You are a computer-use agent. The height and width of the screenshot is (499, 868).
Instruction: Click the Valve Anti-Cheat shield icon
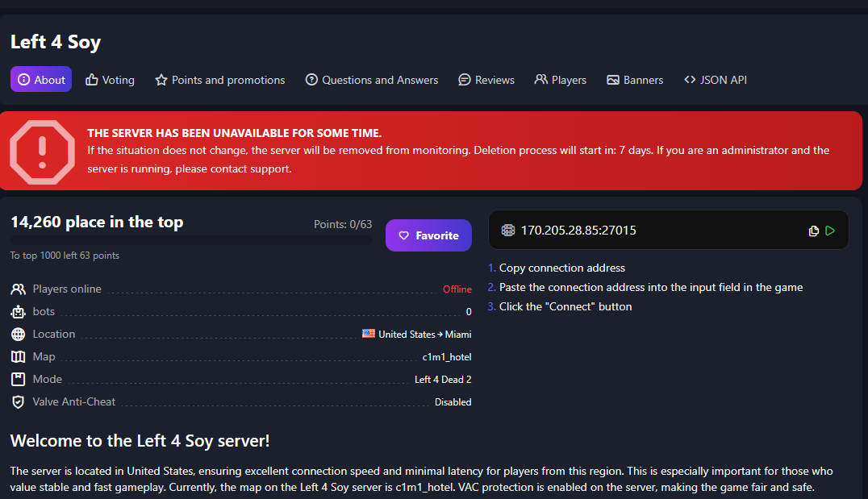pos(19,402)
